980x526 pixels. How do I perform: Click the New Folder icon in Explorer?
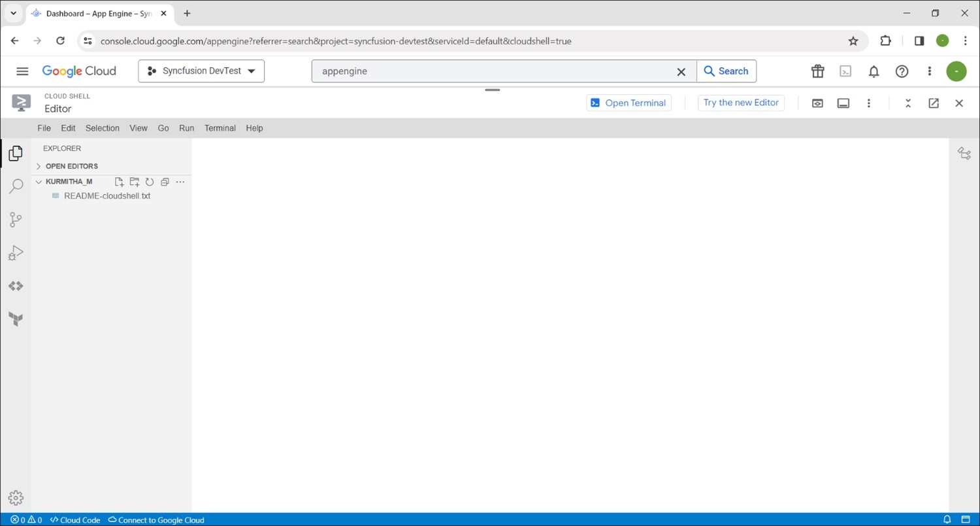pyautogui.click(x=135, y=182)
